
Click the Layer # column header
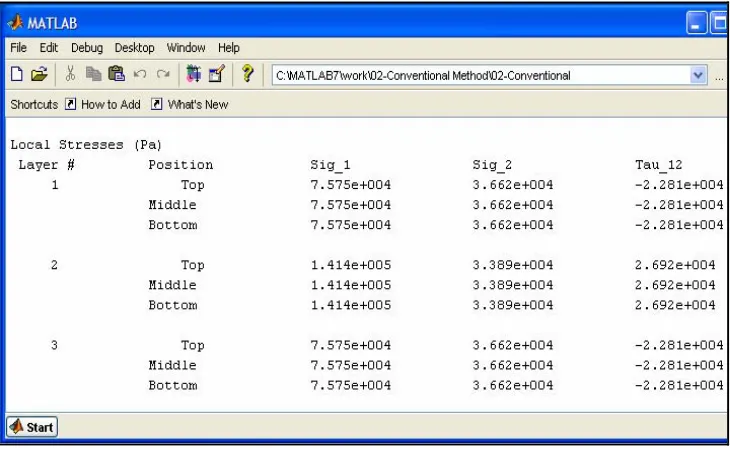pyautogui.click(x=47, y=165)
